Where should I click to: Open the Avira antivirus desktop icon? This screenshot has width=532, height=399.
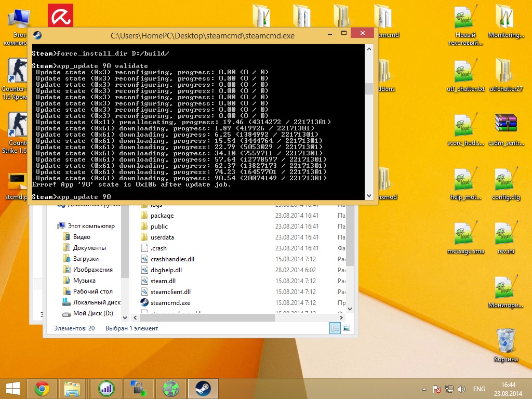coord(60,15)
